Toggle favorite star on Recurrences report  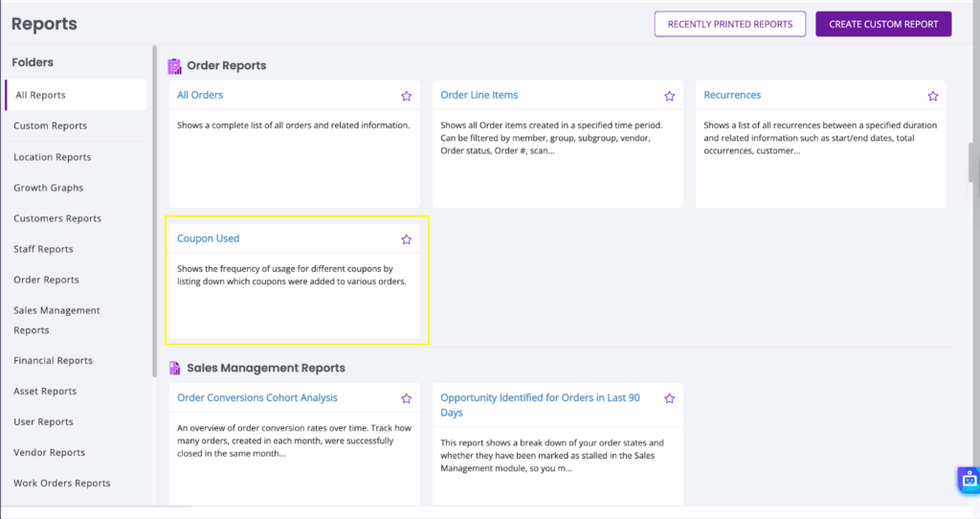[x=932, y=96]
